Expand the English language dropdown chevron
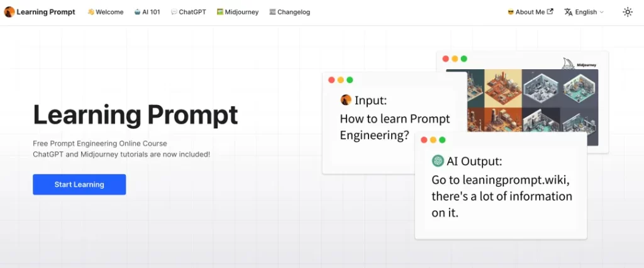 pos(601,12)
